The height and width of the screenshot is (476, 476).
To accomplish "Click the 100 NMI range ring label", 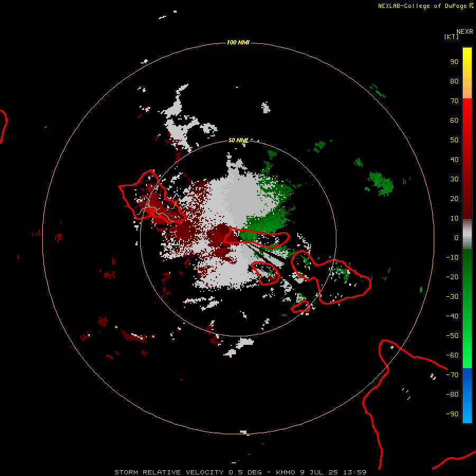I will [x=238, y=42].
